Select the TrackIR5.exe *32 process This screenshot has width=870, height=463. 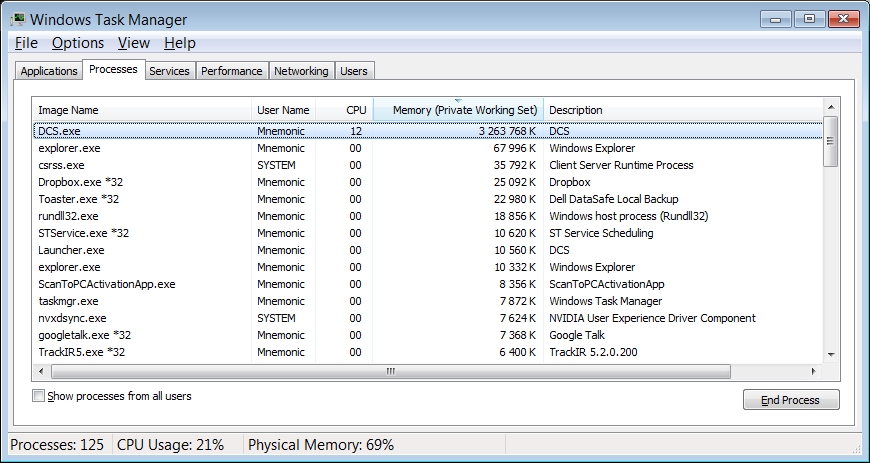point(428,352)
